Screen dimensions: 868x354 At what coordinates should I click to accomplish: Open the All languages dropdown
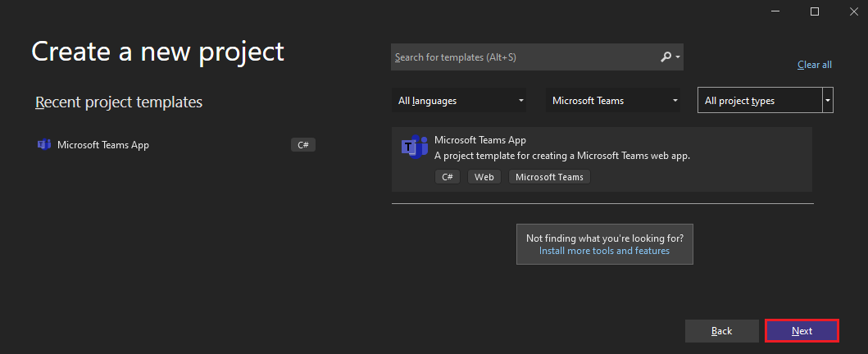(459, 101)
